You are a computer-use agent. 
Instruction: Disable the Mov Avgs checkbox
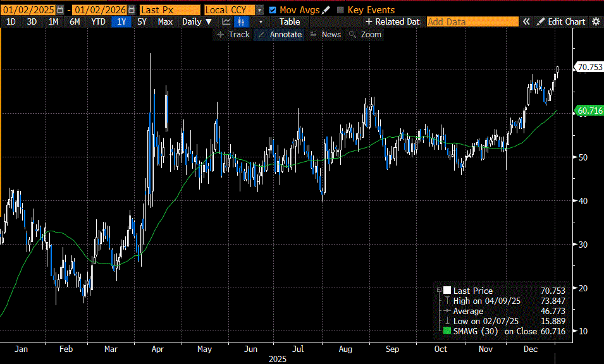[x=273, y=9]
